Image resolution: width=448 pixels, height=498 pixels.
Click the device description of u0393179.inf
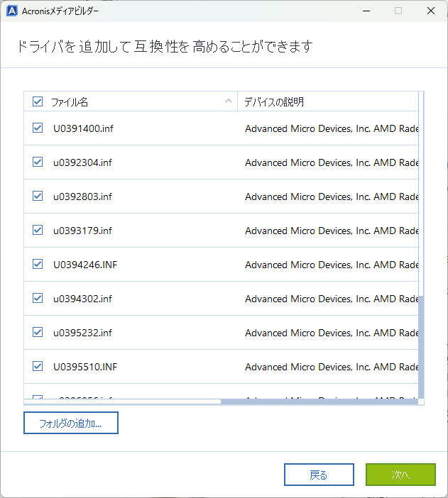click(x=332, y=231)
